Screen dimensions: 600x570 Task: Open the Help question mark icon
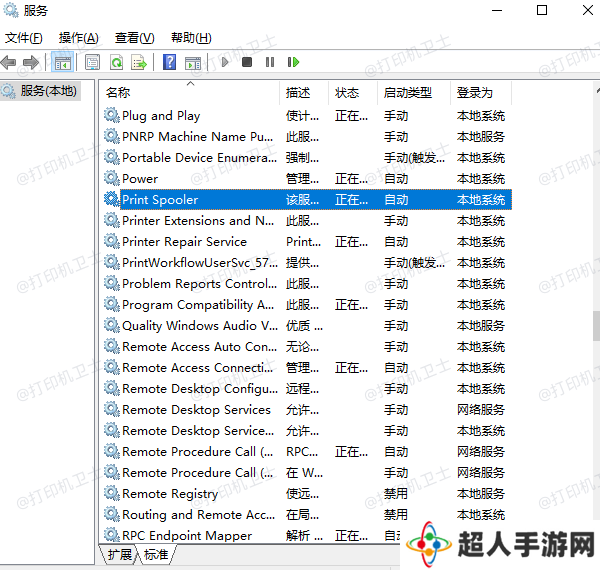(x=169, y=62)
